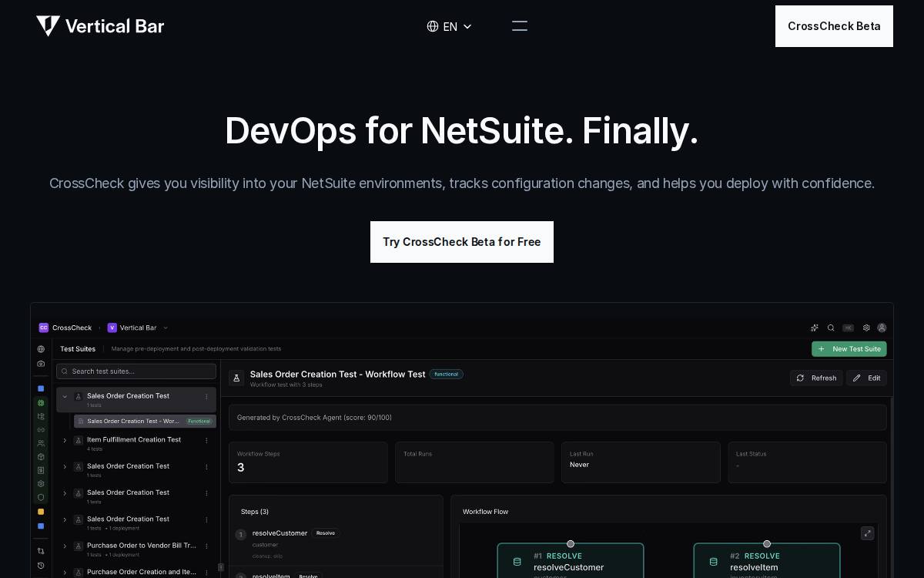Click the search magnifier in app header

831,328
